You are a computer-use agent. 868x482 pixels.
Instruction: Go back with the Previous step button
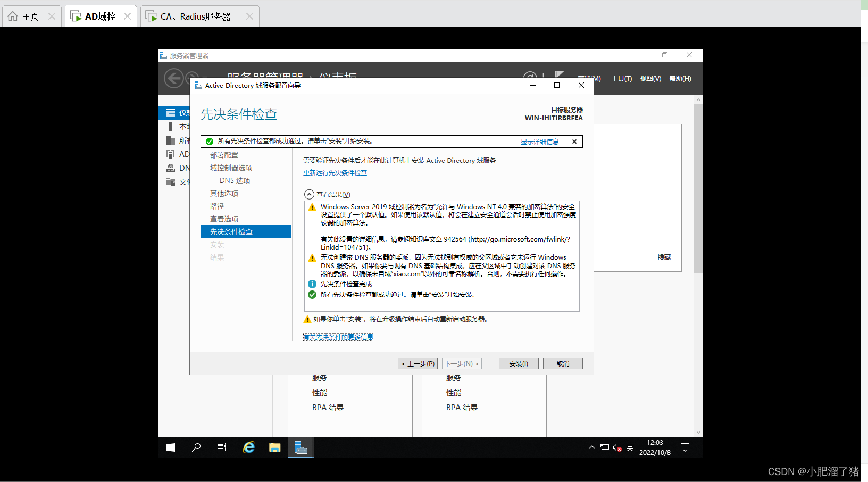coord(418,363)
